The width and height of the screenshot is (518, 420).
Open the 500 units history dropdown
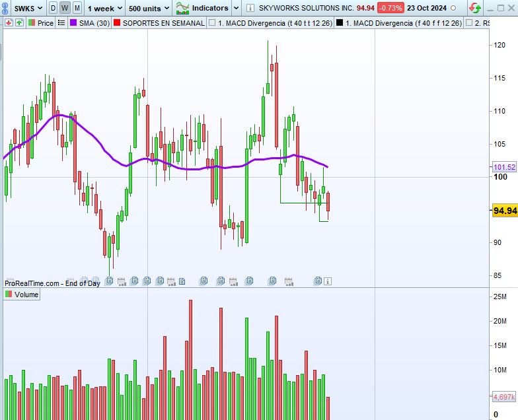point(149,8)
